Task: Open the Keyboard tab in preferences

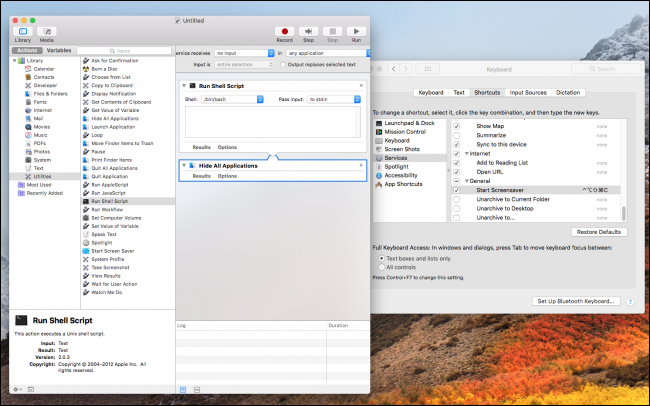Action: pos(431,92)
